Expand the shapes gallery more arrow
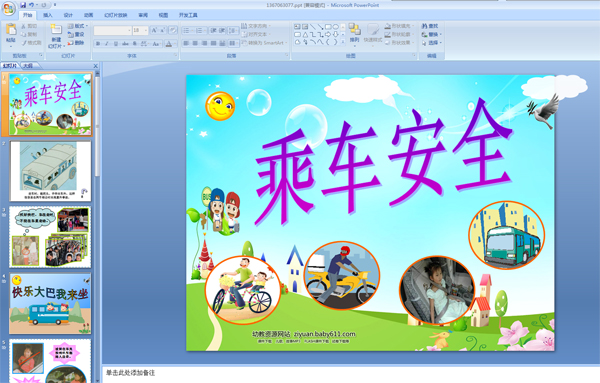The width and height of the screenshot is (600, 383). click(343, 42)
